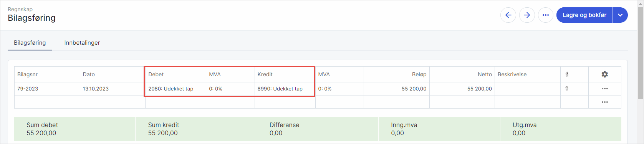
Task: Click the paperclip attachment column header icon
Action: tap(567, 74)
